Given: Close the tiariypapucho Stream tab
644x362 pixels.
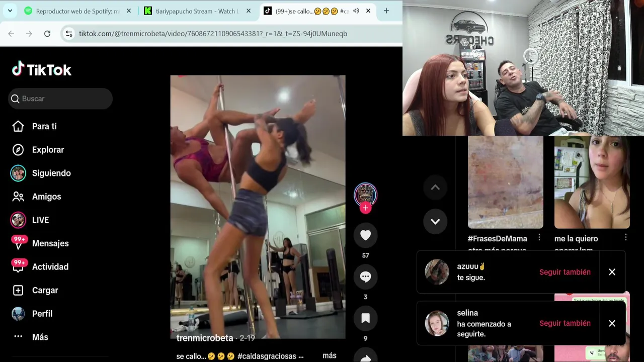Looking at the screenshot, I should [x=248, y=11].
